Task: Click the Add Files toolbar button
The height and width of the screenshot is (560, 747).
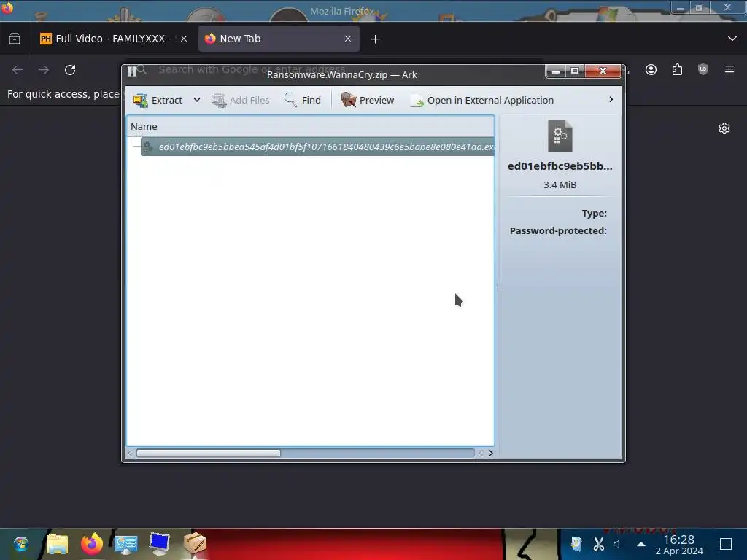Action: pyautogui.click(x=241, y=100)
